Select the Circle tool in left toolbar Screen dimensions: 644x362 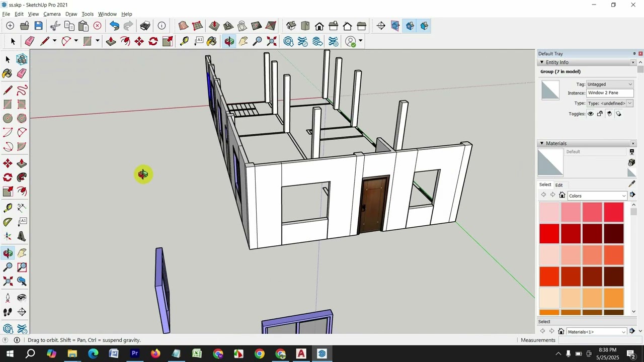8,118
